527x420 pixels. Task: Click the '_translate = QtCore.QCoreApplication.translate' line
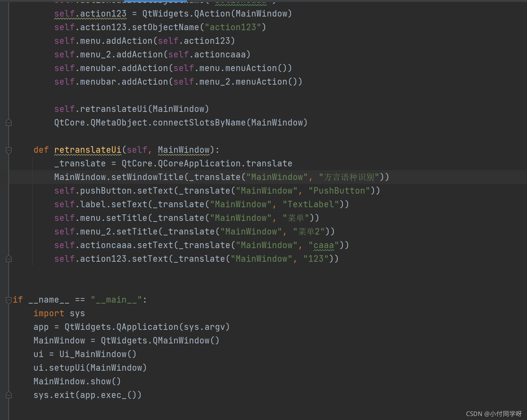tap(173, 163)
